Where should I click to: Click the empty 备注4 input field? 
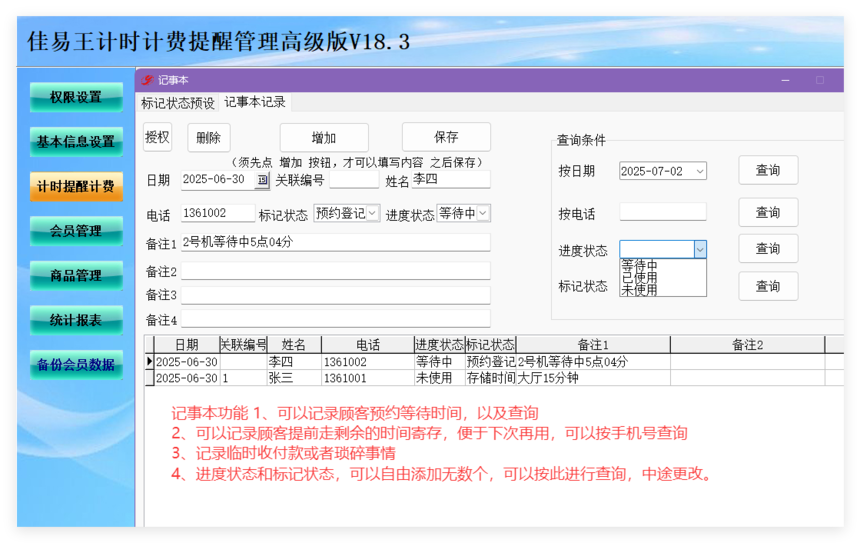point(336,319)
